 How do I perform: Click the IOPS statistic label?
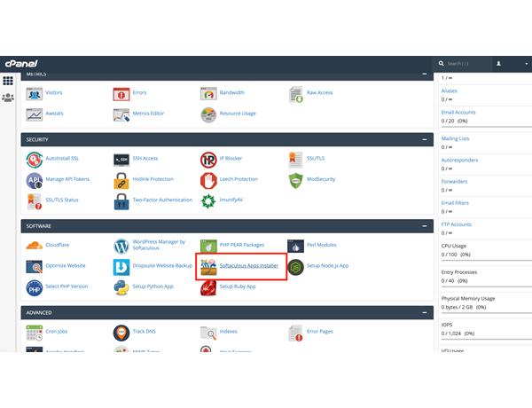pos(447,325)
